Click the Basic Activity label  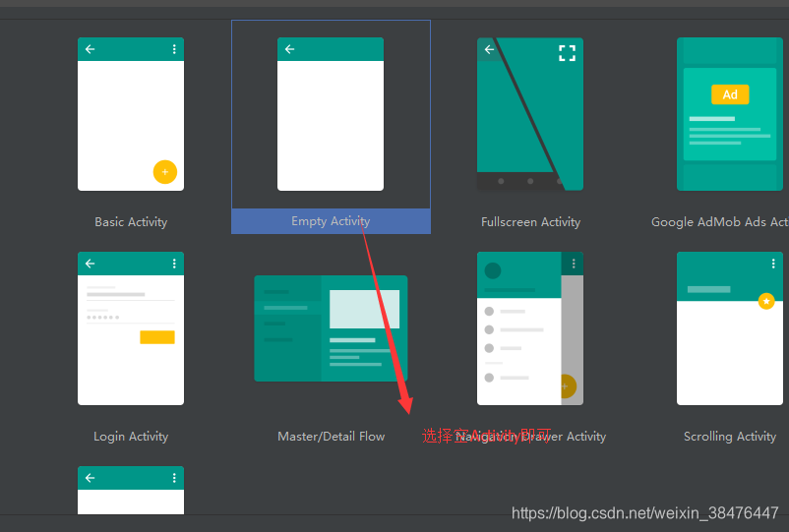(131, 222)
